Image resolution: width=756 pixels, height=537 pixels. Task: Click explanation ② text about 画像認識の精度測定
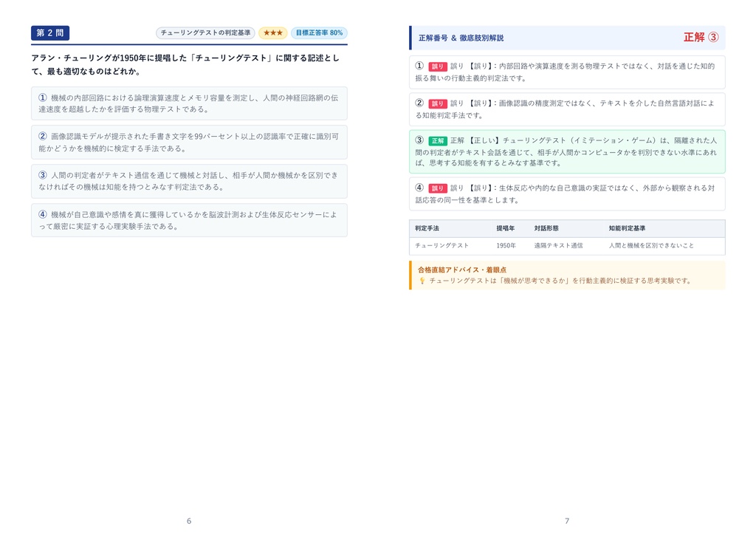[567, 109]
